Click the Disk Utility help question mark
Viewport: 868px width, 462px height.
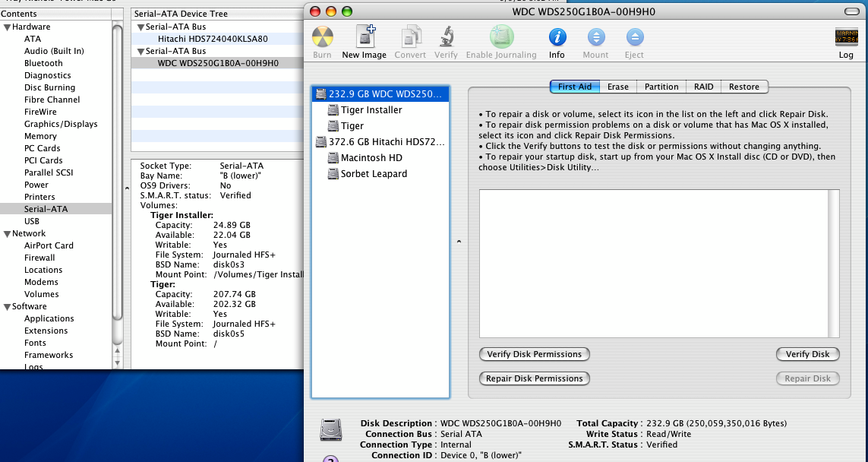330,459
